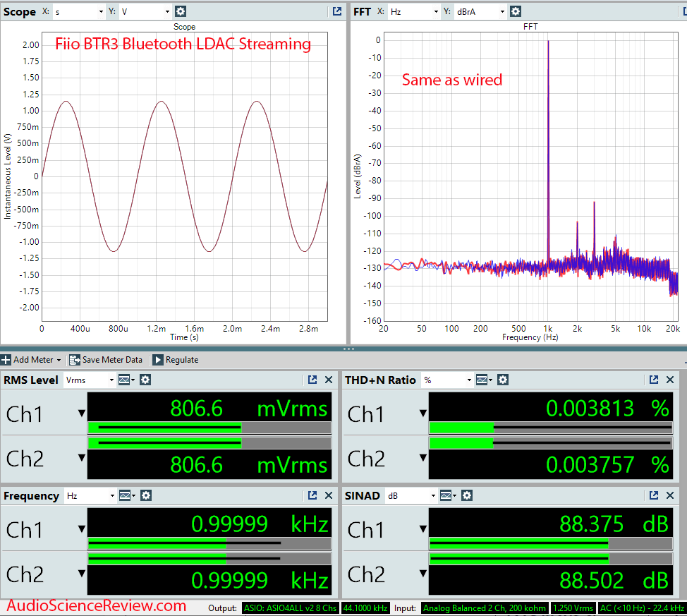Click SINAD Ch1 88.375 dB reading
This screenshot has width=687, height=616.
pyautogui.click(x=614, y=524)
